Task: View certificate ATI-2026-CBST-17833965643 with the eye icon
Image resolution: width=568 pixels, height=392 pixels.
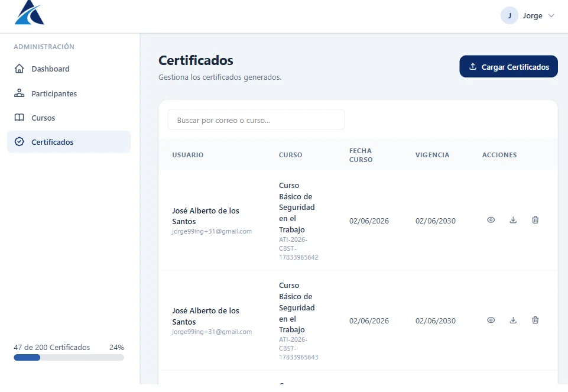Action: point(491,320)
